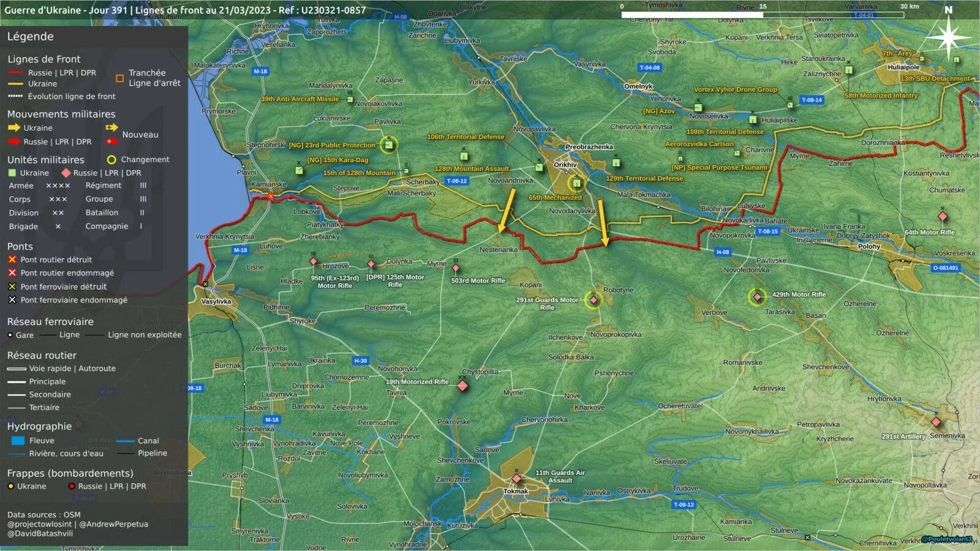Click the yellow Changement circle in the legend

pos(111,160)
